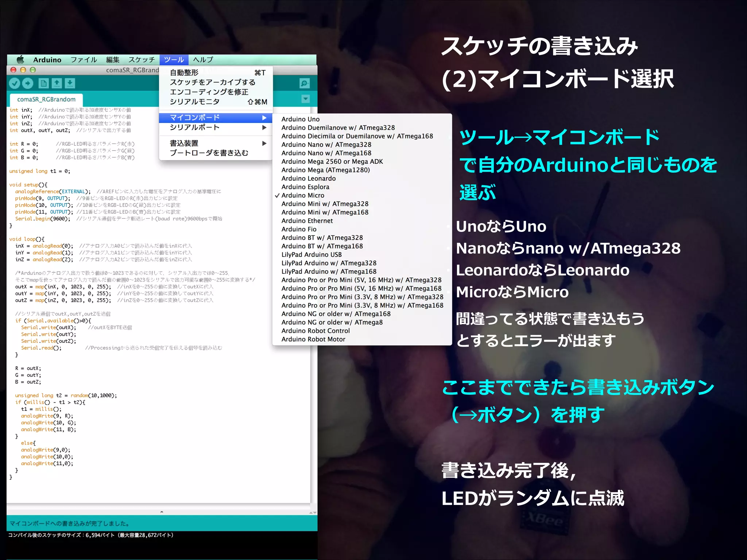The height and width of the screenshot is (560, 747).
Task: Click the Save sketch (down arrow) icon
Action: (x=70, y=83)
